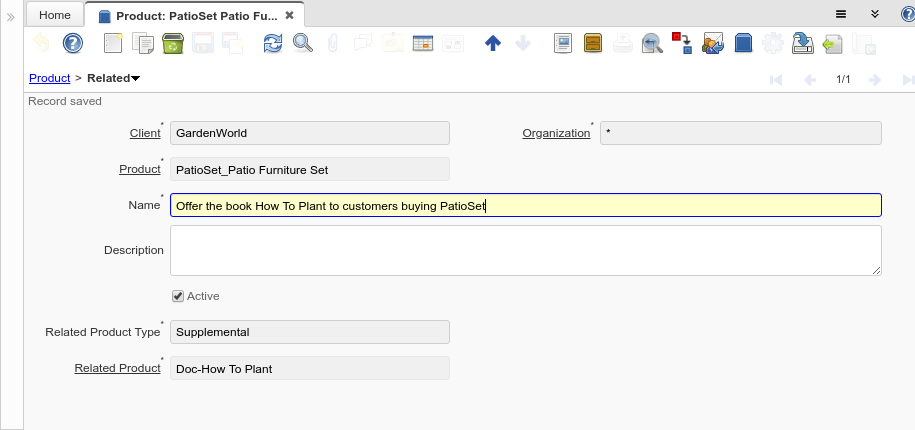The height and width of the screenshot is (430, 915).
Task: Click the Help icon in the toolbar
Action: pos(72,43)
